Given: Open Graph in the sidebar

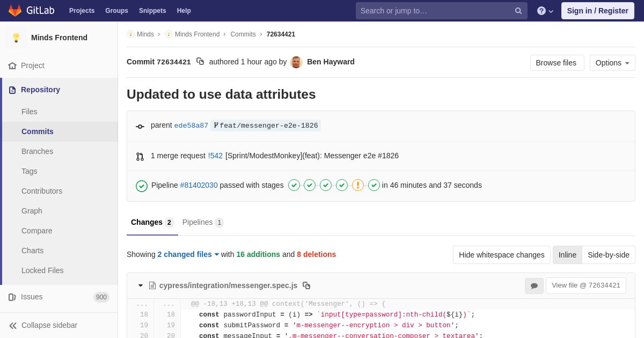Looking at the screenshot, I should click(59, 211).
